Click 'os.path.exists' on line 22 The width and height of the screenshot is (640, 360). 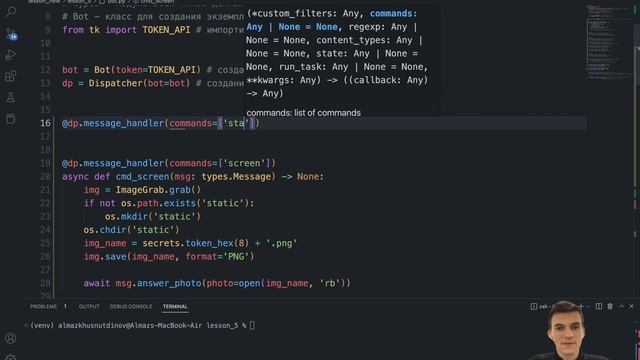click(158, 203)
